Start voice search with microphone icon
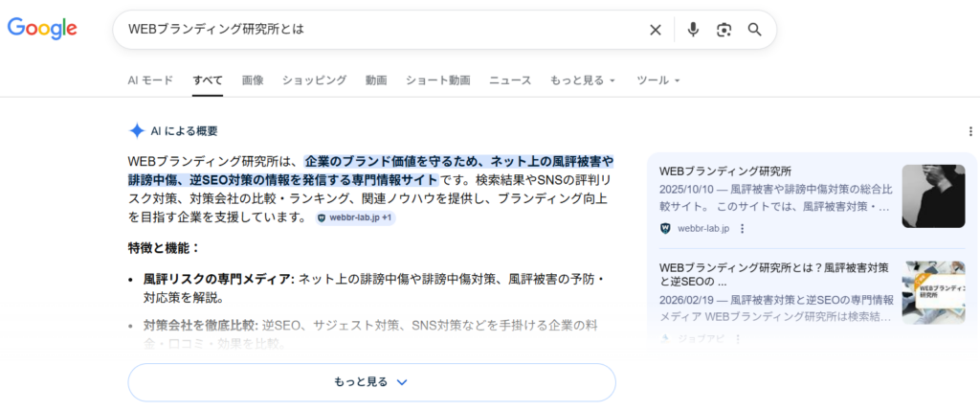This screenshot has width=980, height=411. (x=693, y=30)
